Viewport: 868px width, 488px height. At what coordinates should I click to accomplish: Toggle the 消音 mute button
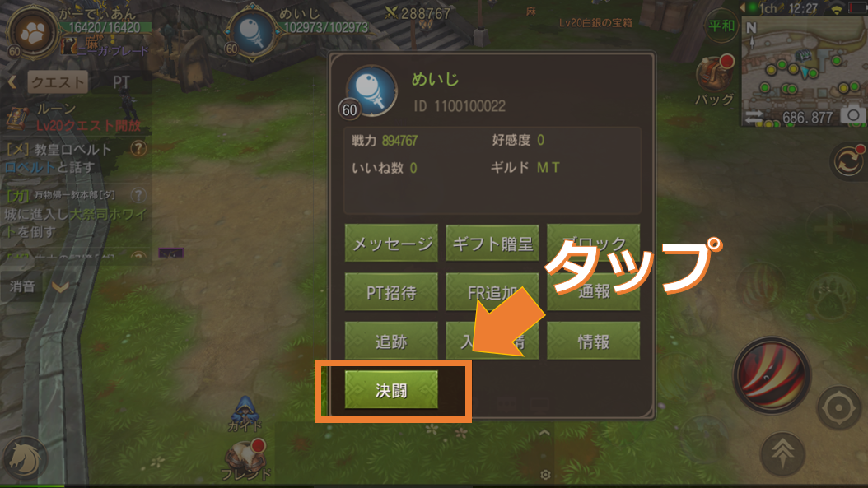point(22,286)
